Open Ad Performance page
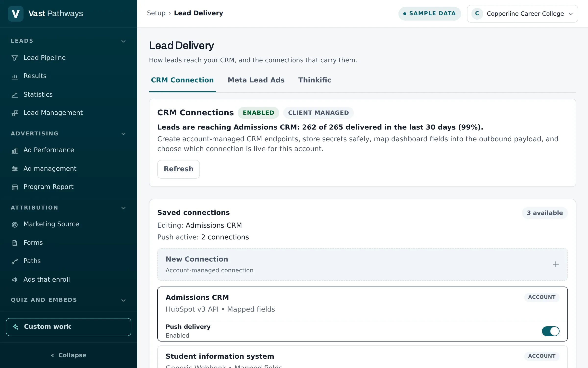Viewport: 588px width, 368px height. coord(69,150)
